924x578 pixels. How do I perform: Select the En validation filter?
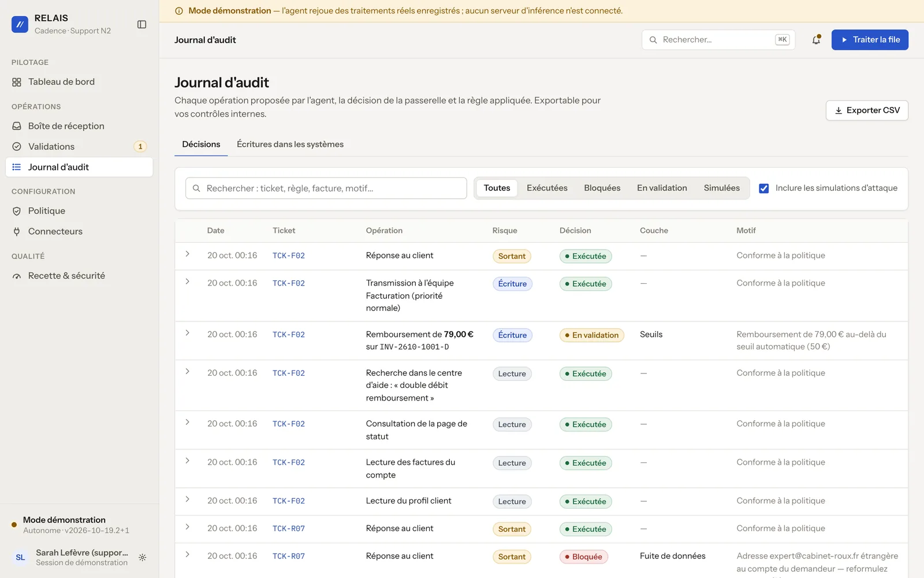point(662,188)
